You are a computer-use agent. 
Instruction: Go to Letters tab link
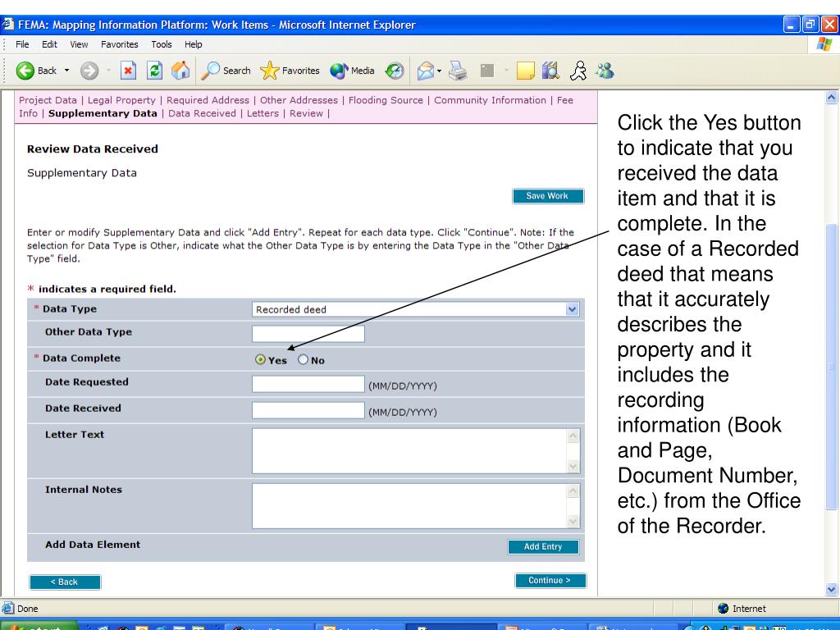pos(262,113)
